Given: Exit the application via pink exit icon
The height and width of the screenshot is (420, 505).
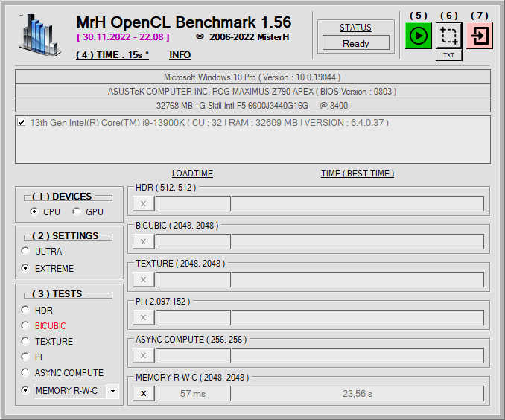Looking at the screenshot, I should click(x=479, y=36).
